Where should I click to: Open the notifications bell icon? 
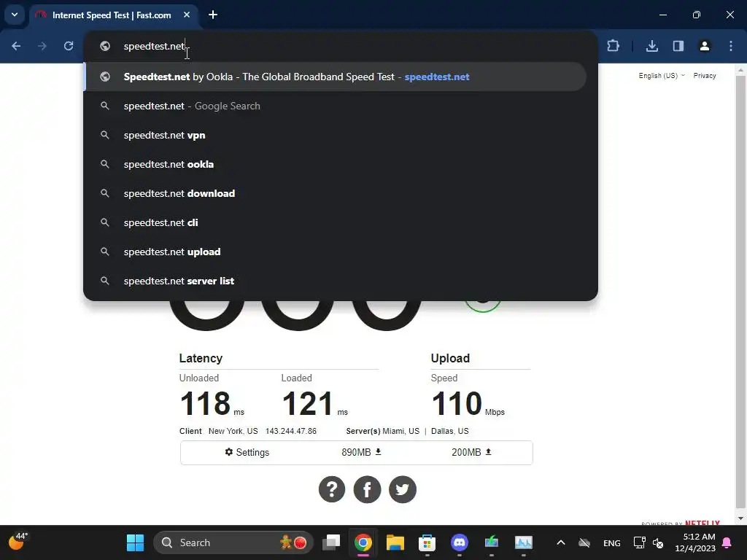point(727,542)
